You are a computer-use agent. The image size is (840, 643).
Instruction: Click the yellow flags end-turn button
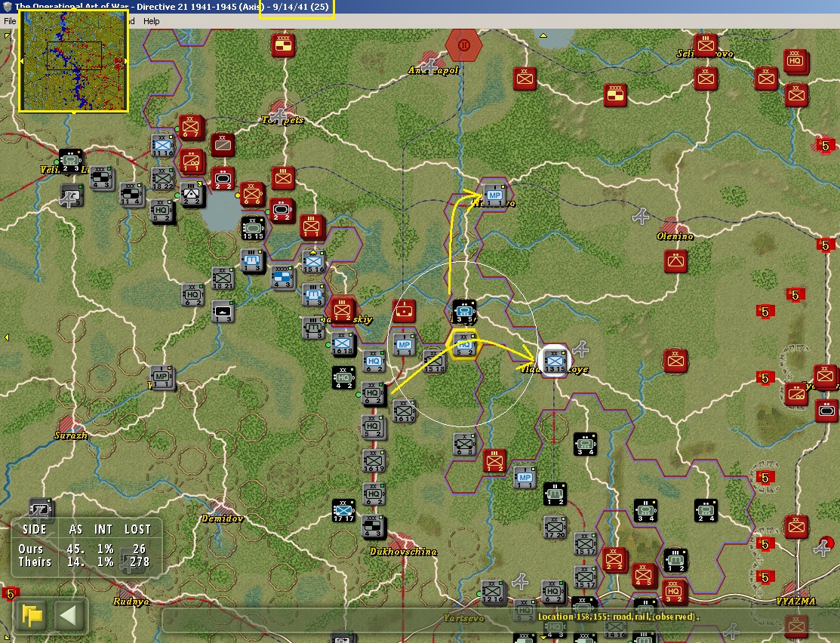tap(32, 616)
